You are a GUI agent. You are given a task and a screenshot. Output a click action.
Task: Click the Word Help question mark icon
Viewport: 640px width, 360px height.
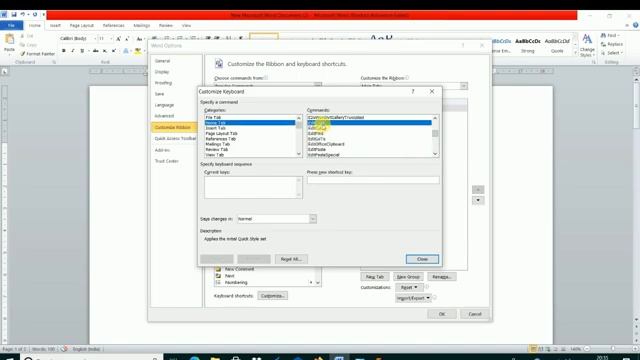click(x=636, y=25)
